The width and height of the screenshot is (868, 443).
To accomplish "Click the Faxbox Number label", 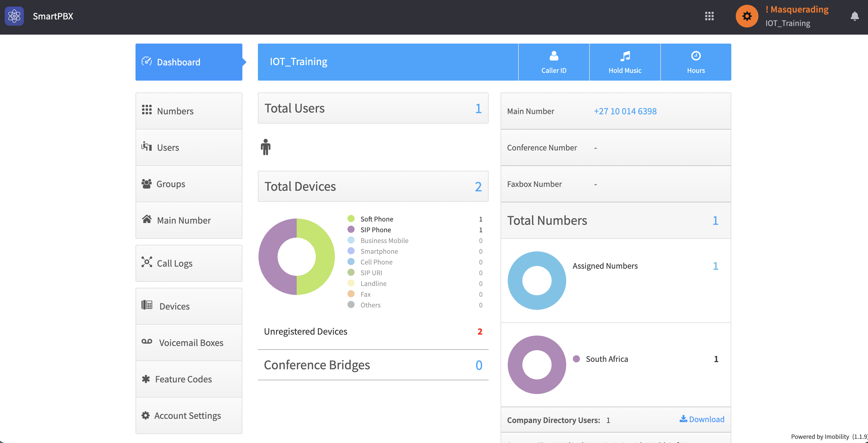I will pyautogui.click(x=534, y=184).
